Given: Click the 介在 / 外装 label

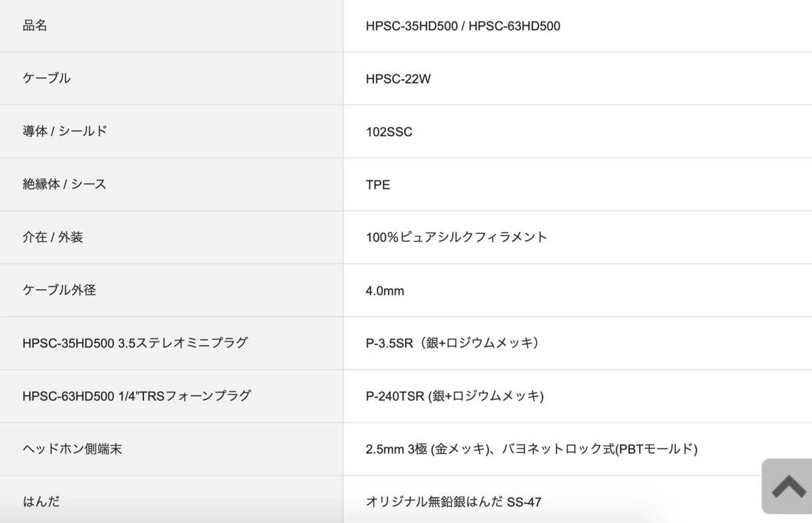Looking at the screenshot, I should (x=53, y=237).
